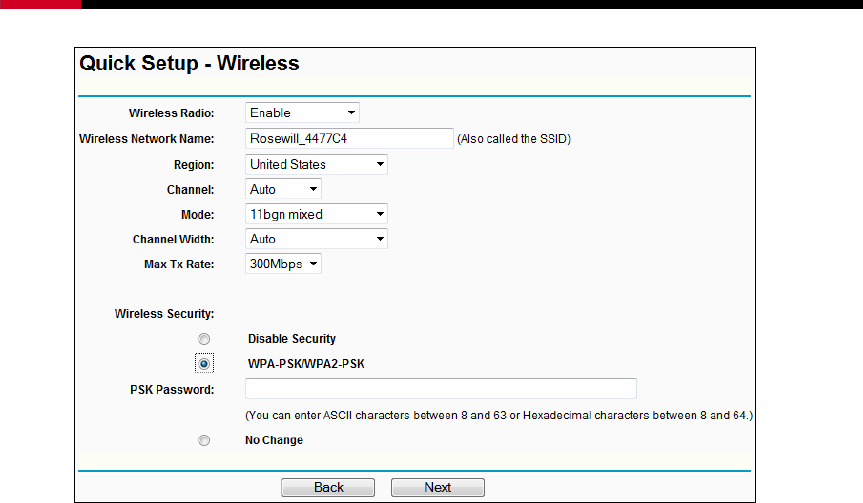Expand the Channel dropdown
The width and height of the screenshot is (863, 503).
tap(283, 189)
